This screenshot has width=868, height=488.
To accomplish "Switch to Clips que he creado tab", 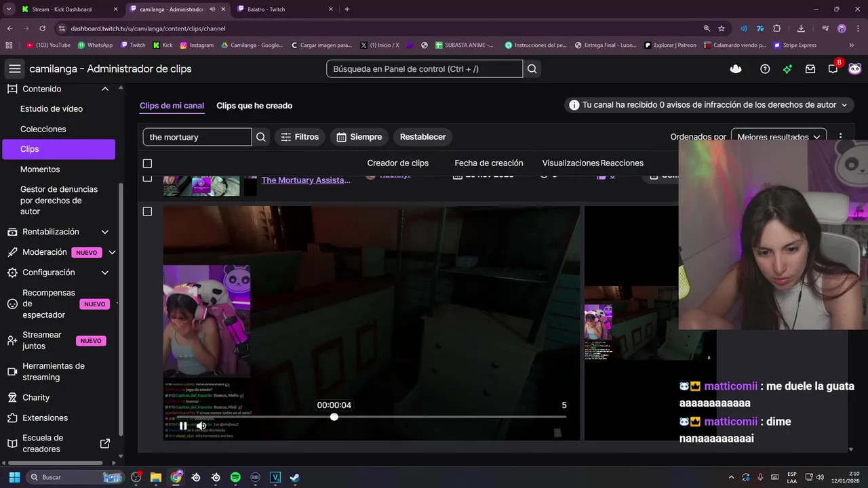I will coord(254,106).
